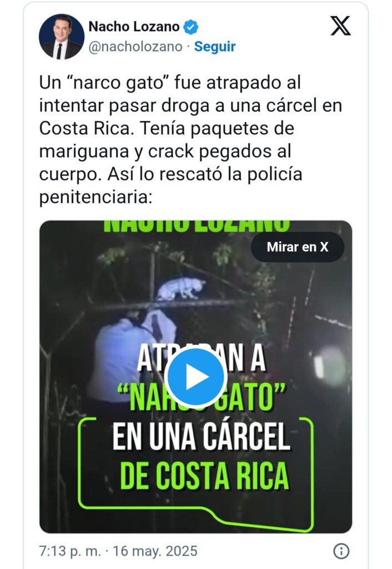This screenshot has width=392, height=569.
Task: Click Seguir to follow the account
Action: pyautogui.click(x=215, y=47)
